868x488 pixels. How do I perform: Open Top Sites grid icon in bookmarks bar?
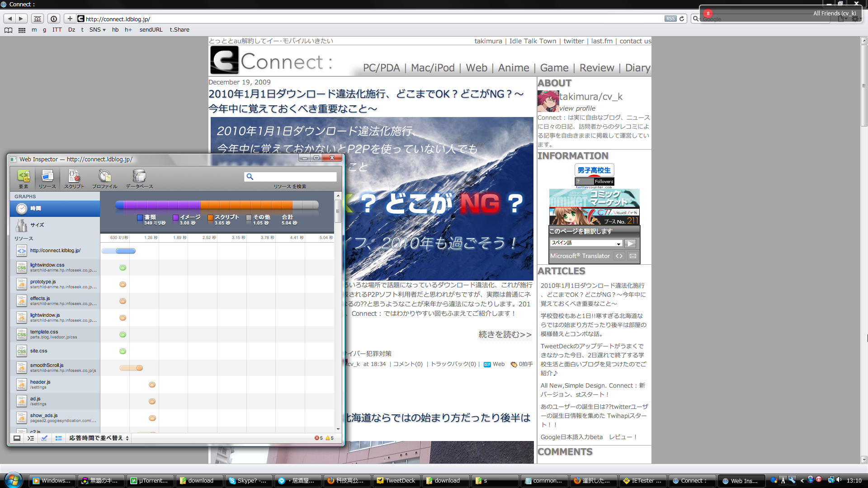[x=22, y=30]
